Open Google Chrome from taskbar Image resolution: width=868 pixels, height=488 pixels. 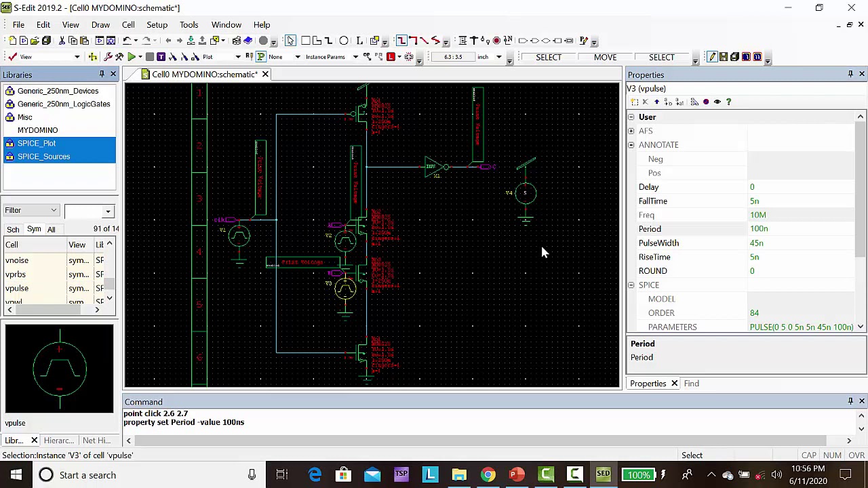tap(488, 474)
